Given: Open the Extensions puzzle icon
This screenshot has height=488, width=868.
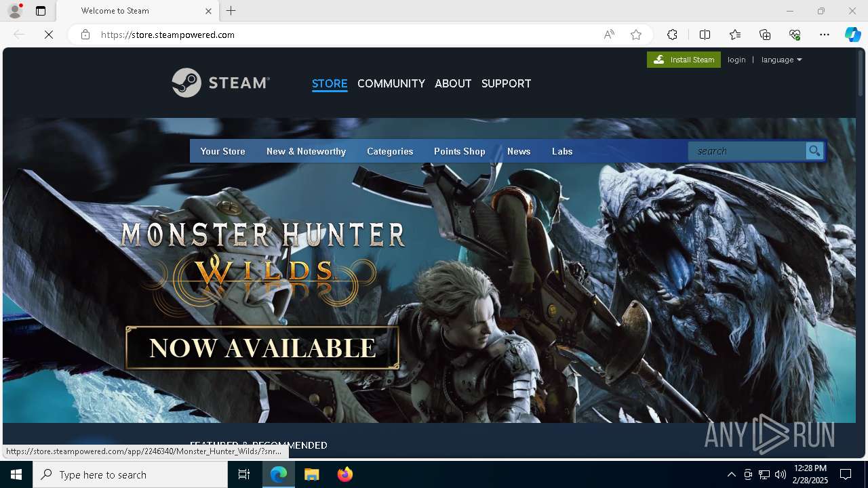Looking at the screenshot, I should 672,35.
